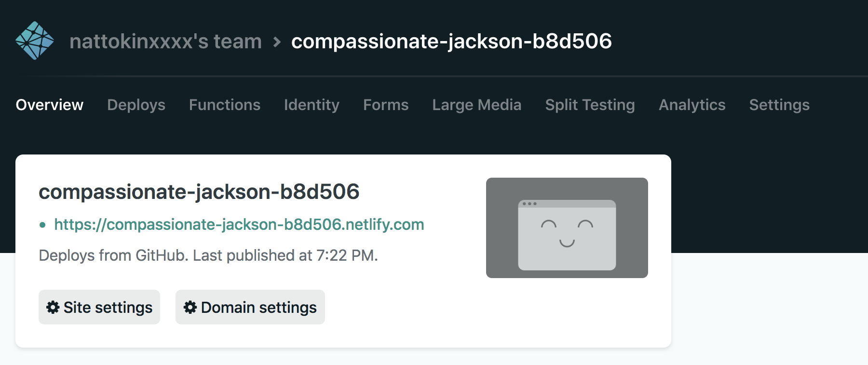Open the Settings tab in navigation
This screenshot has height=365, width=868.
click(779, 105)
